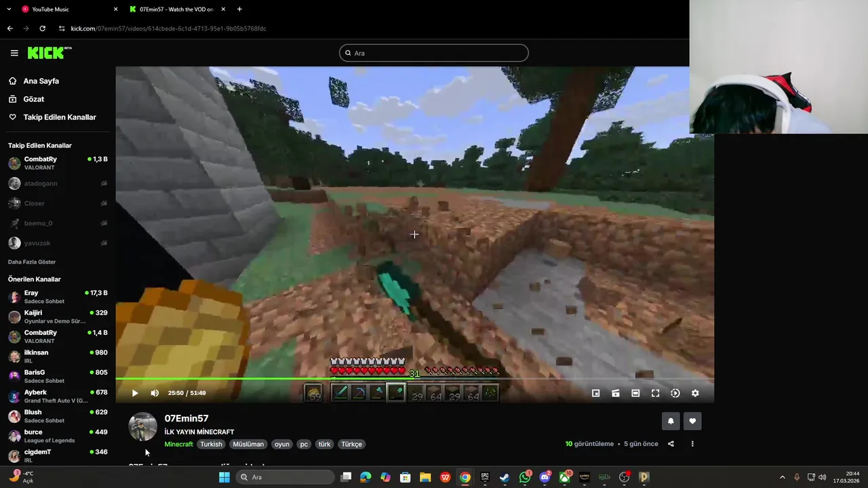The image size is (868, 488).
Task: Select the pc tag
Action: pos(304,444)
